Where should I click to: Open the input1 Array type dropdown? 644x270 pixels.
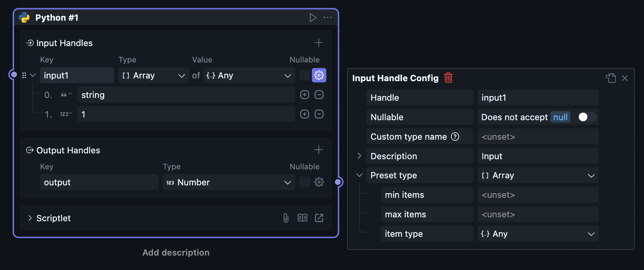pos(153,75)
